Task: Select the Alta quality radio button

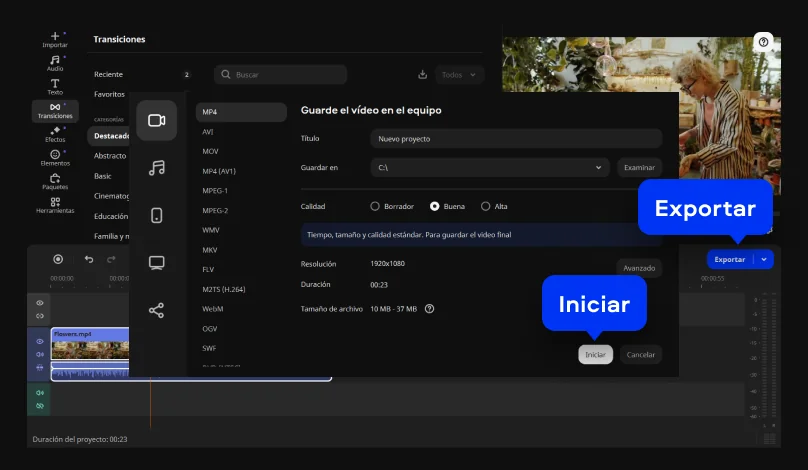Action: pos(486,206)
